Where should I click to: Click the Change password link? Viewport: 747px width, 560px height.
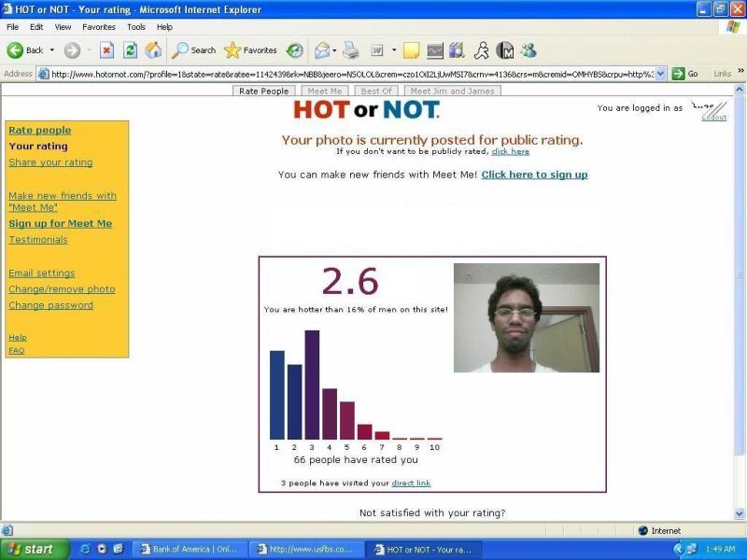pyautogui.click(x=51, y=305)
